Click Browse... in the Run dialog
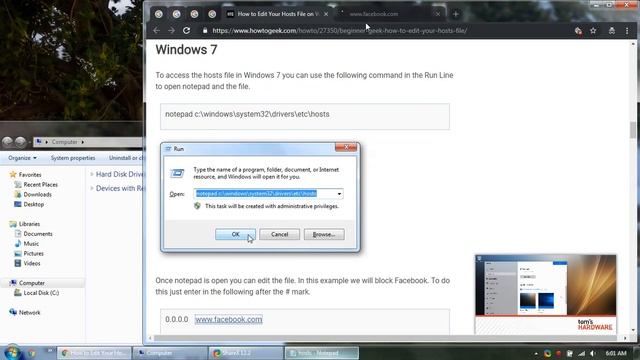Viewport: 640px width, 360px height. pyautogui.click(x=324, y=234)
